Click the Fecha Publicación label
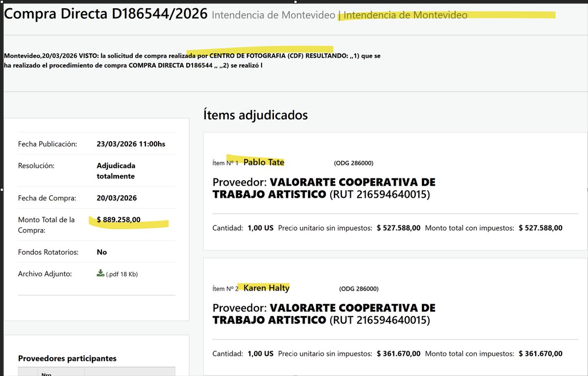 tap(48, 144)
